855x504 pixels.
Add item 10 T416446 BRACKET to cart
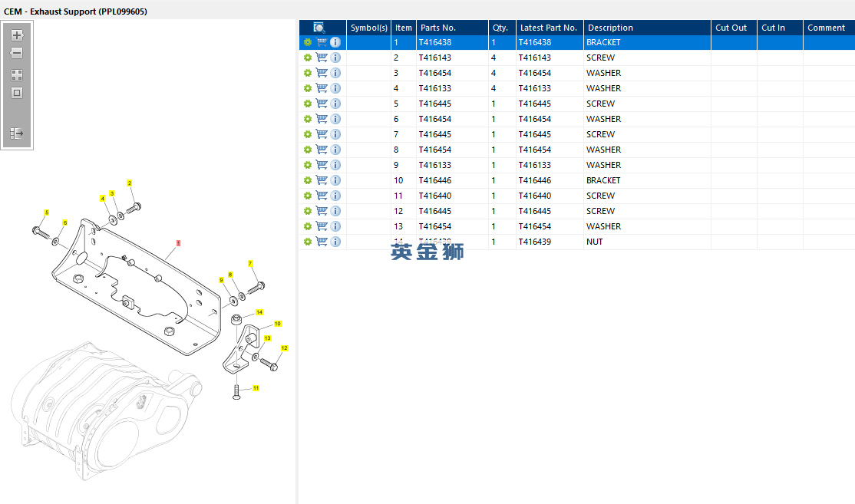pyautogui.click(x=322, y=180)
